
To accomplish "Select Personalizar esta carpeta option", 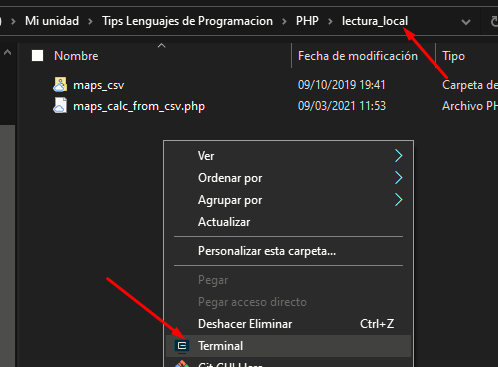I will pyautogui.click(x=289, y=251).
